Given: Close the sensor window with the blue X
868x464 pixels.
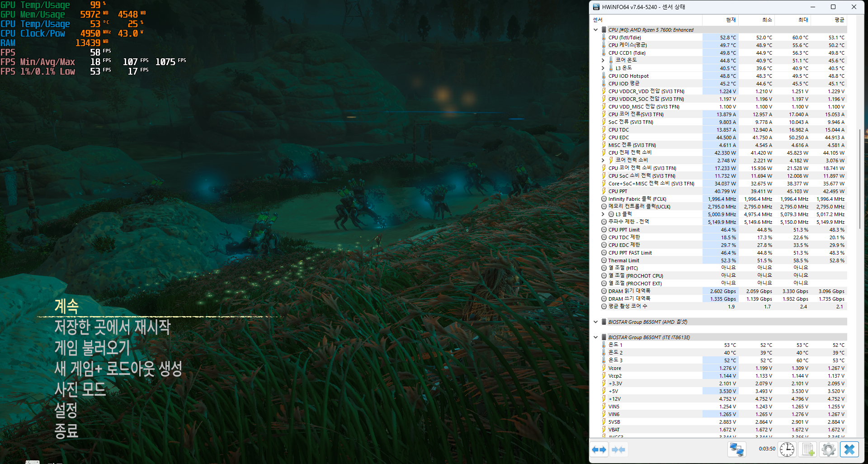Looking at the screenshot, I should (849, 450).
